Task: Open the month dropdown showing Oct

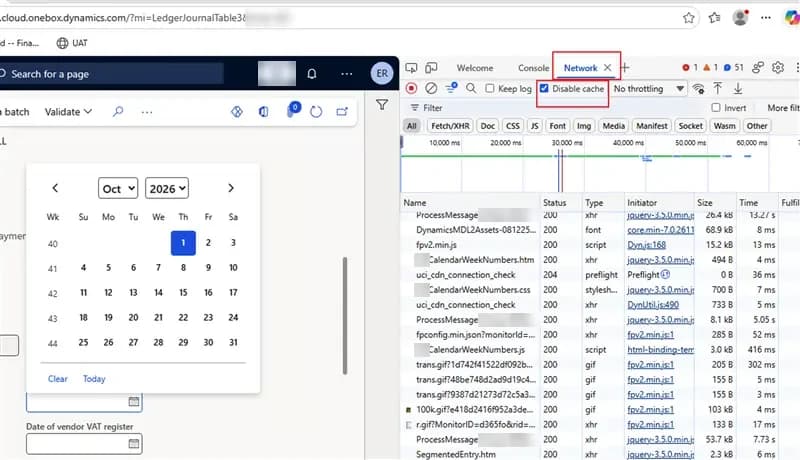Action: coord(118,189)
